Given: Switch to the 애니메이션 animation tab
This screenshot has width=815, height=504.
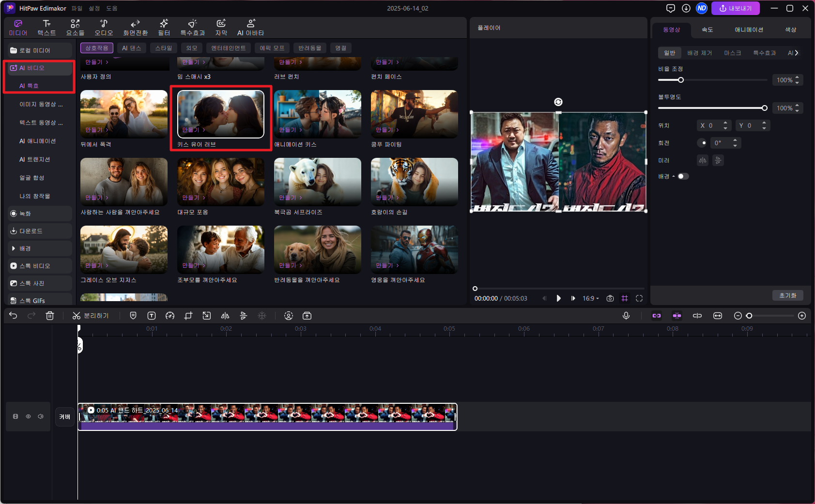Looking at the screenshot, I should [x=749, y=30].
